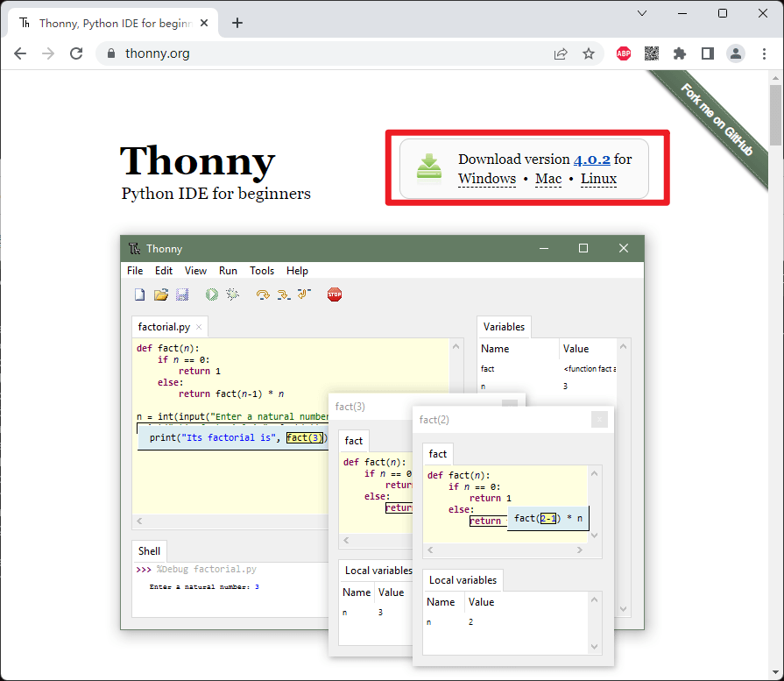Expand the browser search tabs chevron
Screen dimensions: 784x681
click(642, 13)
